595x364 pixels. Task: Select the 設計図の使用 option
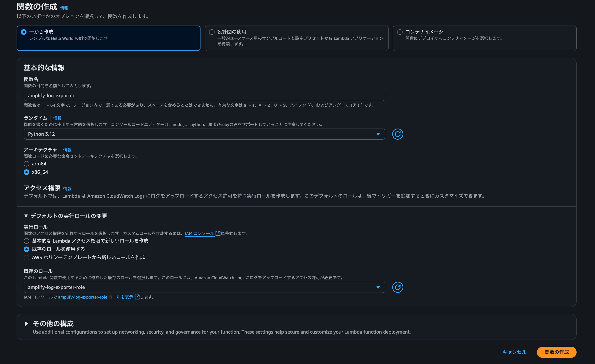point(212,32)
